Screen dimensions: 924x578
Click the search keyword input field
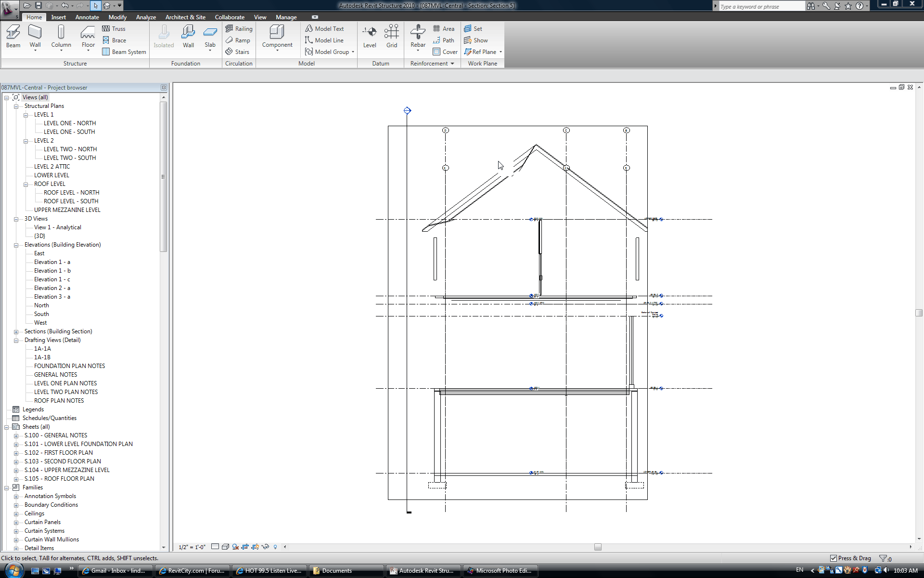coord(760,6)
